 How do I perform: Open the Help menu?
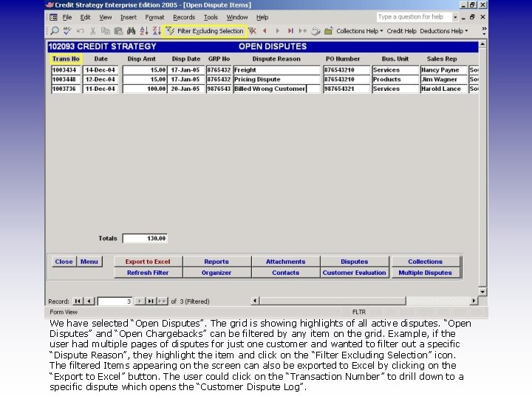(262, 17)
